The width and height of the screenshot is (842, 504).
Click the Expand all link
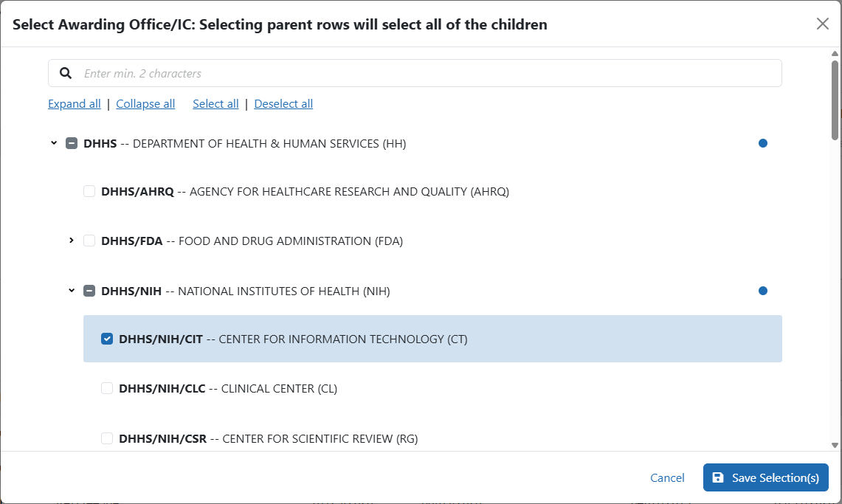coord(75,104)
